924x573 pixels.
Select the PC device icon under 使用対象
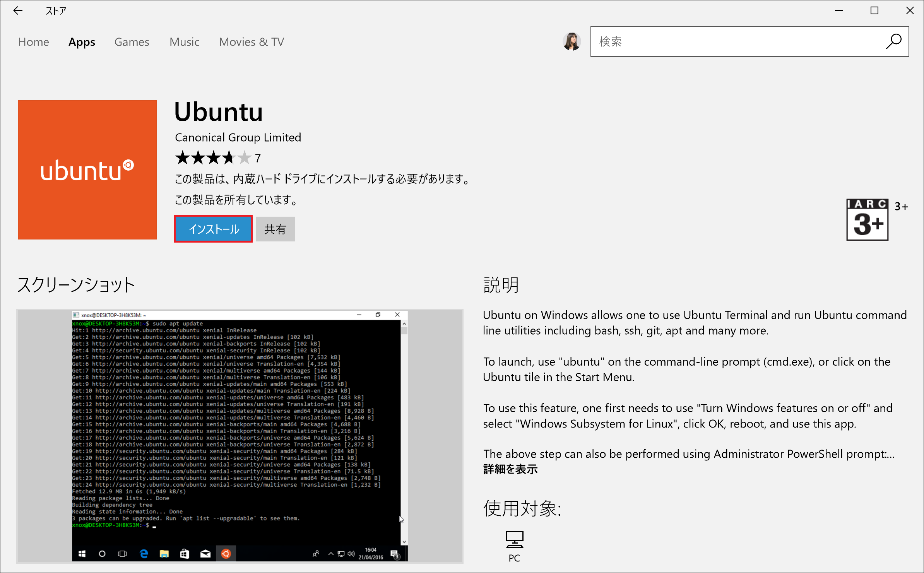514,540
